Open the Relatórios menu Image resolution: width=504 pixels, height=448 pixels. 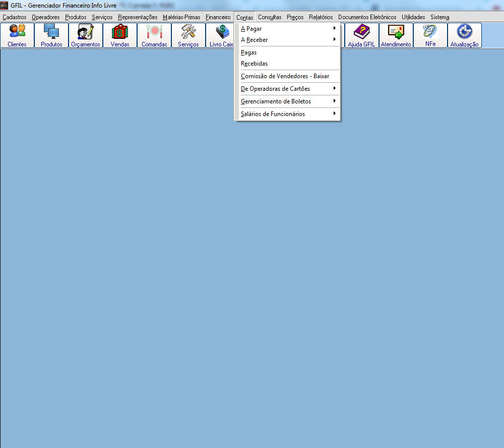coord(321,17)
